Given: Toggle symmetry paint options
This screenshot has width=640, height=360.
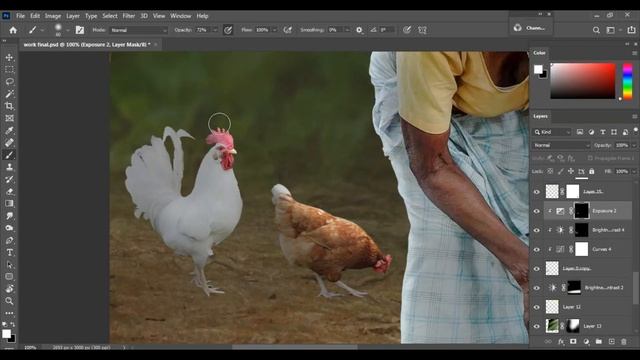Looking at the screenshot, I should 422,30.
